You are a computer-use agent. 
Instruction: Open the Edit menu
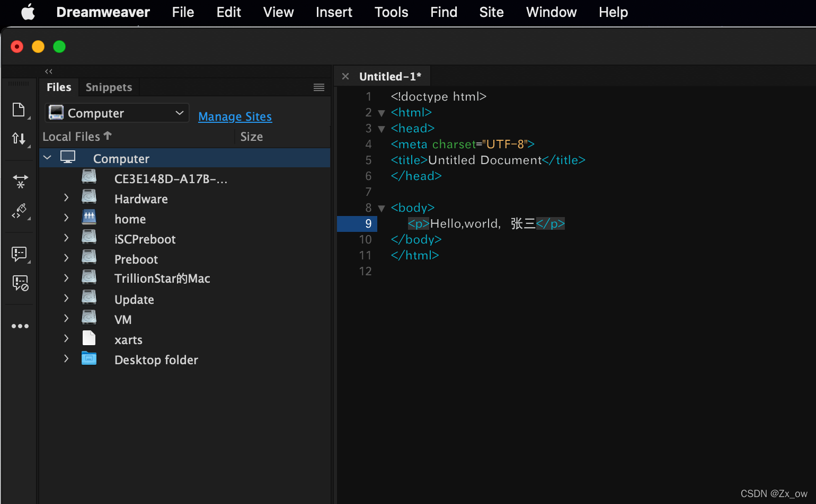click(x=228, y=12)
